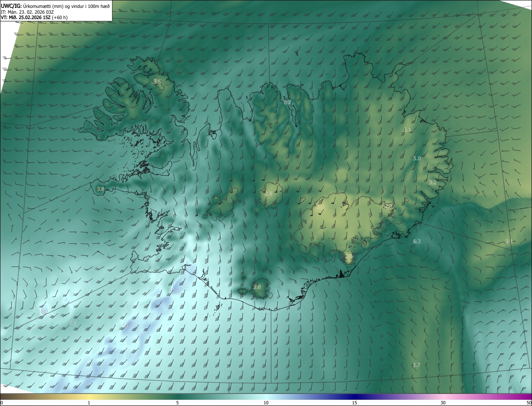Click the 1 label on the color scale
The width and height of the screenshot is (532, 406).
pyautogui.click(x=89, y=403)
